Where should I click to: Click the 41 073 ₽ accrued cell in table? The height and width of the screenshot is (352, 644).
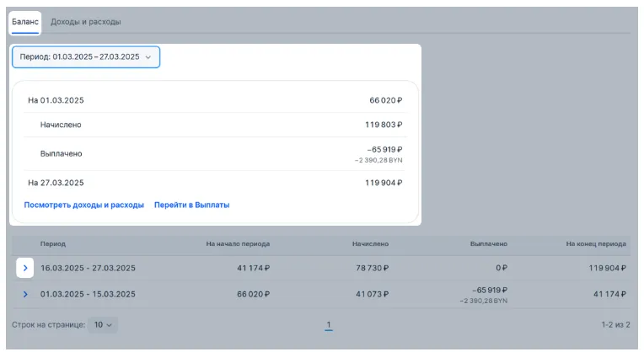370,295
